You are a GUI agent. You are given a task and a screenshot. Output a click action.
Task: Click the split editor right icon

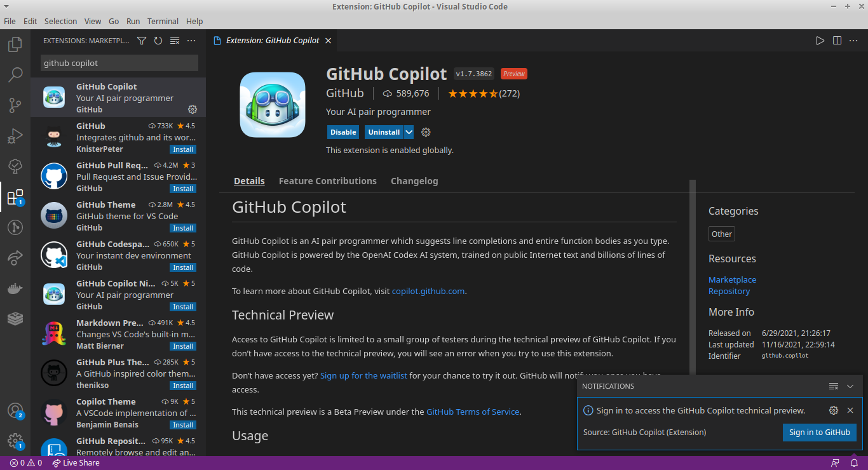[837, 41]
